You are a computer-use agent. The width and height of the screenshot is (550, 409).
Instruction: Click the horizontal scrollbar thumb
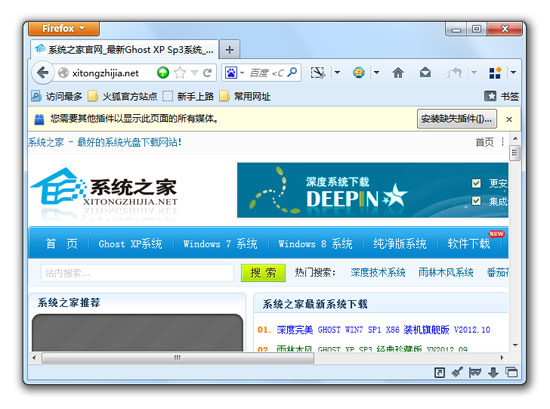[178, 357]
